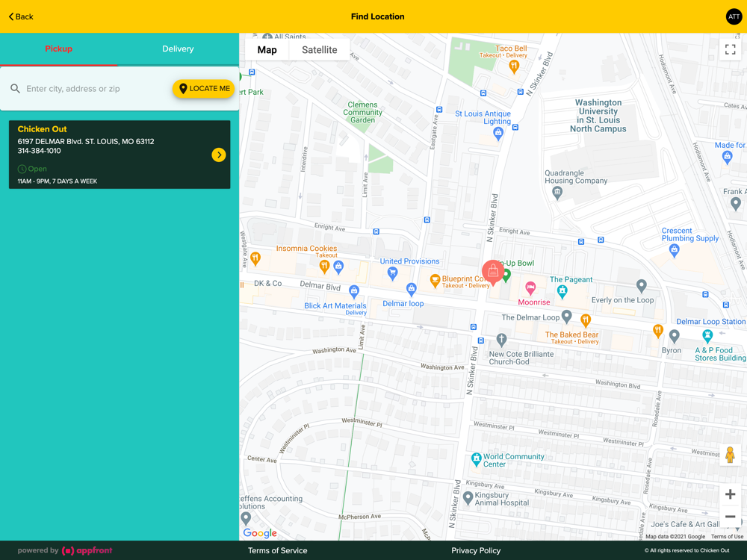Click the red store location pin

[x=492, y=272]
